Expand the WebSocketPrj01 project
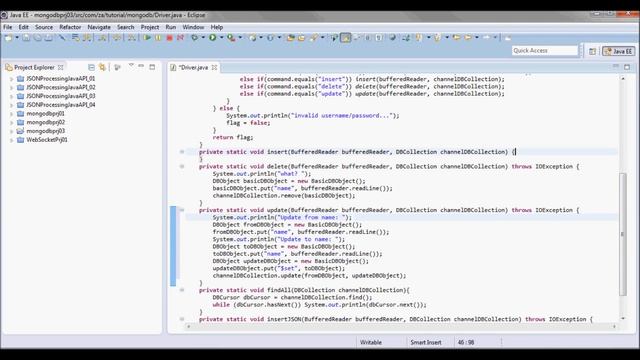The width and height of the screenshot is (640, 360). tap(11, 140)
